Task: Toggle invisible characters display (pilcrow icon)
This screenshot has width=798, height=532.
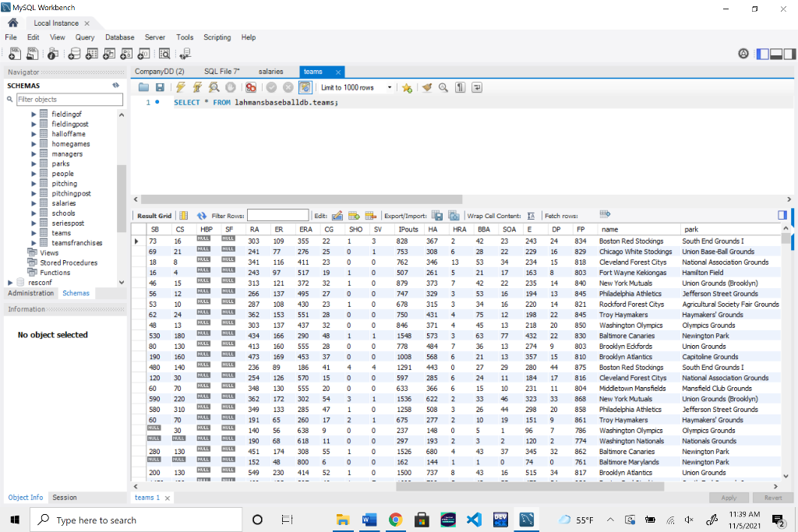Action: point(460,87)
